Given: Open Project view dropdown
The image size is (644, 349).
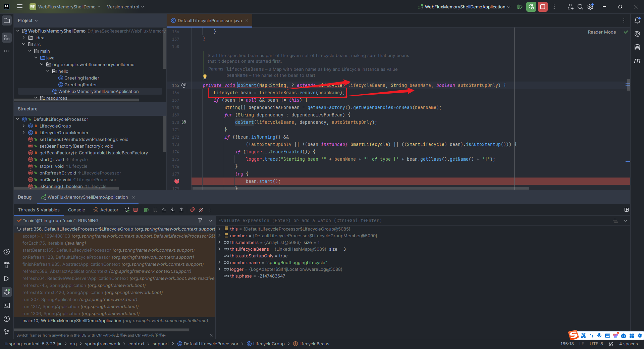Looking at the screenshot, I should [28, 20].
